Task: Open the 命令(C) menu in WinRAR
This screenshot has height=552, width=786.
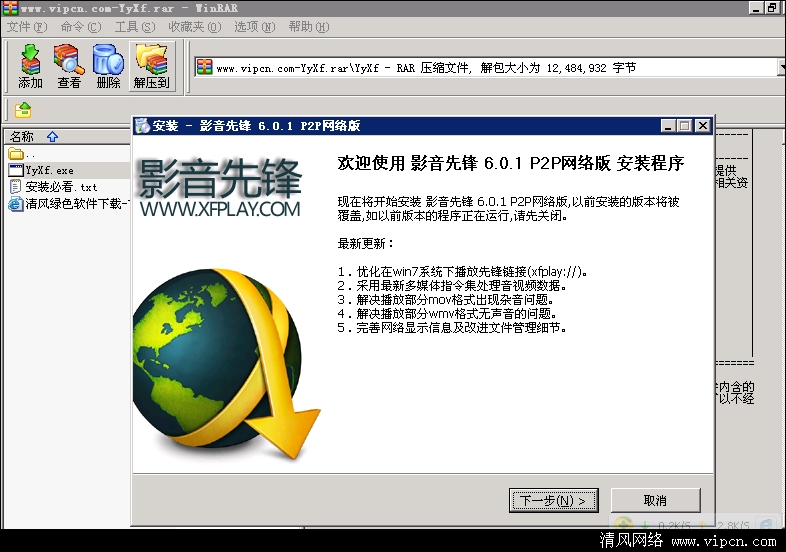Action: [81, 27]
